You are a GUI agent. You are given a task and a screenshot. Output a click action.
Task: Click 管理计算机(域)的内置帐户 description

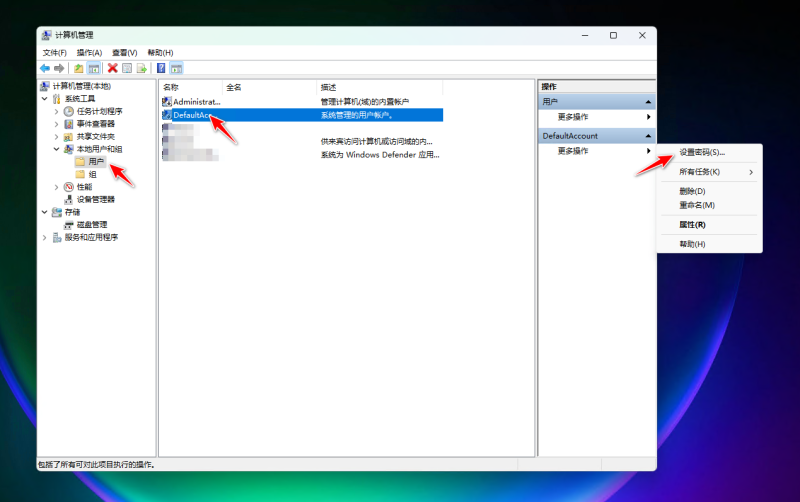pos(365,102)
